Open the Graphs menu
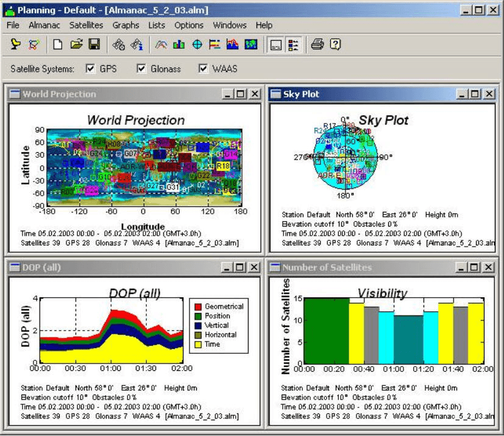 coord(126,25)
